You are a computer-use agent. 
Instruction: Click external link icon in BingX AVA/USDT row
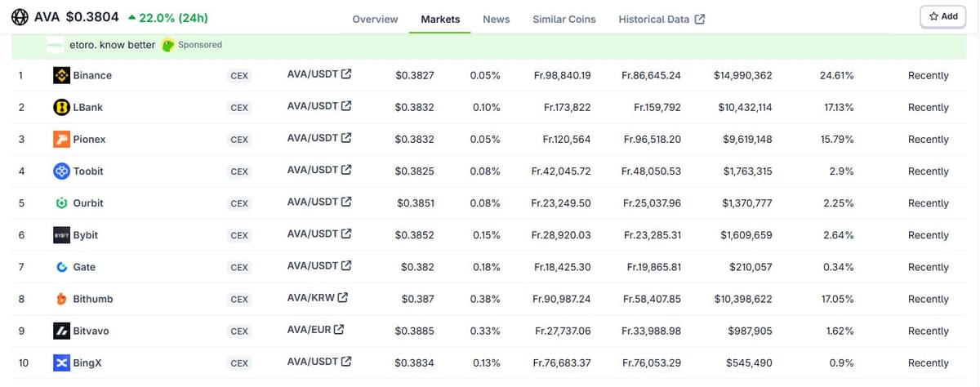tap(346, 361)
